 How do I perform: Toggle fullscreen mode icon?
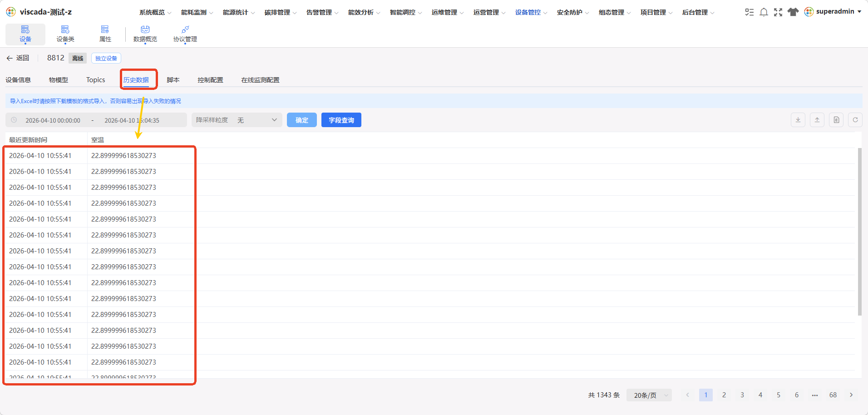point(778,12)
